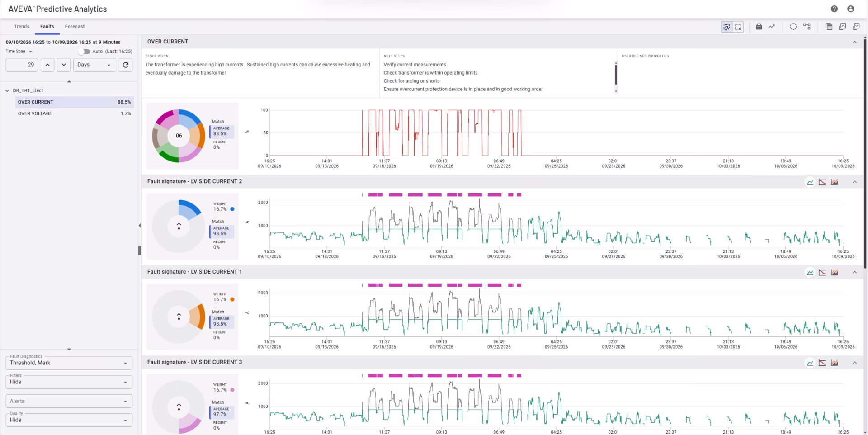Increase the time span value
The image size is (868, 435).
pos(47,65)
